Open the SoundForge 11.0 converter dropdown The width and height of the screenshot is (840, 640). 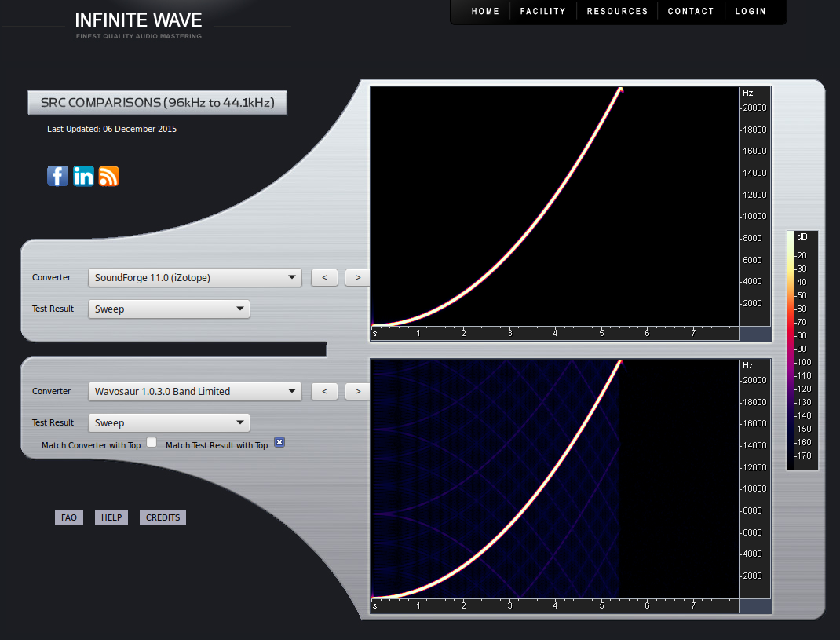(x=194, y=277)
